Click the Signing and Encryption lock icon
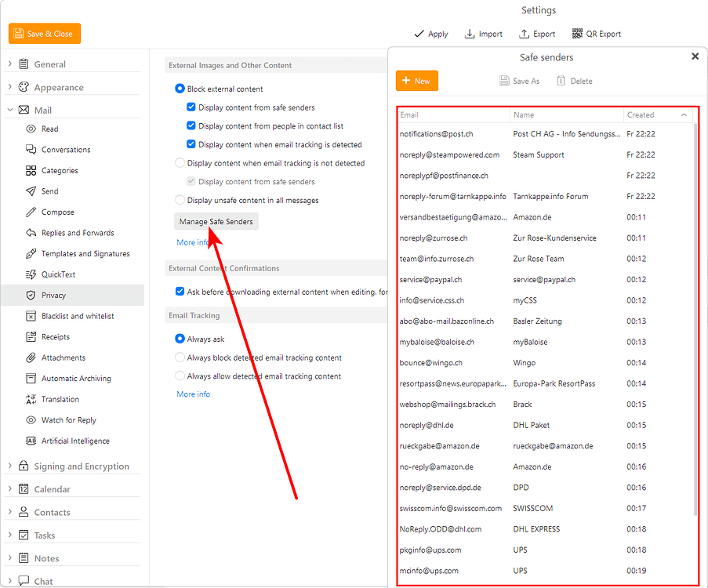Screen dimensions: 708x588 tap(24, 466)
